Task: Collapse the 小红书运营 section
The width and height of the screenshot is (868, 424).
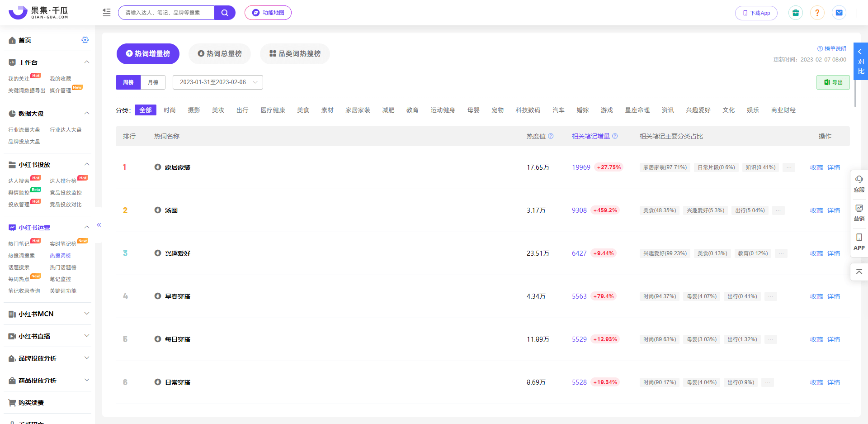Action: 87,227
